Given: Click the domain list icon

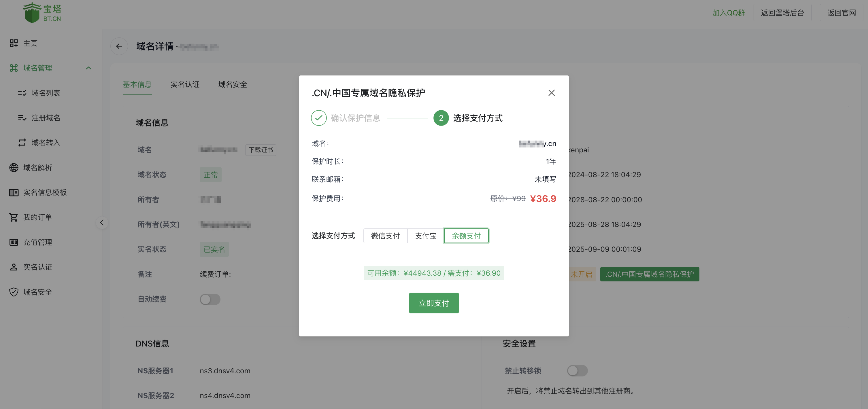Looking at the screenshot, I should [x=22, y=93].
